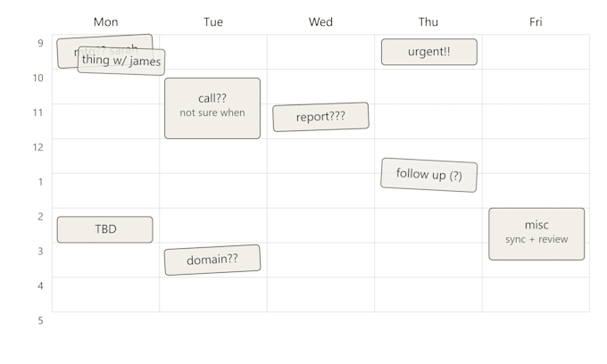This screenshot has height=364, width=607.
Task: Select the Thu day header
Action: [x=428, y=21]
